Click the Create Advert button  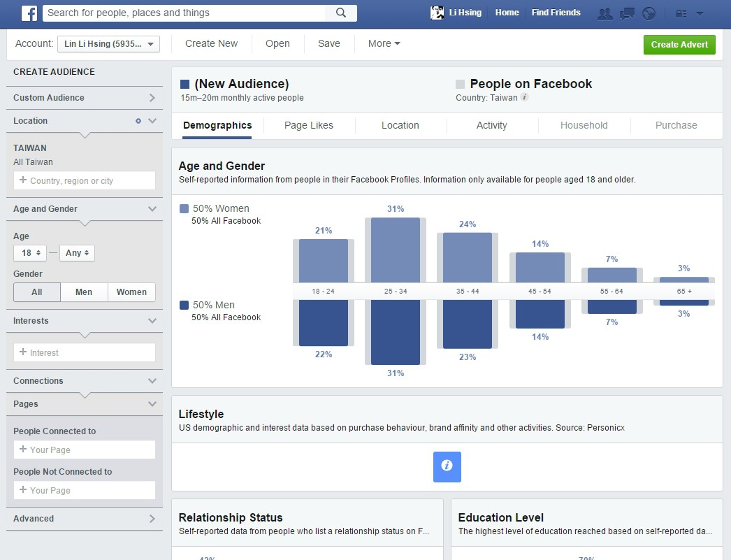(679, 45)
